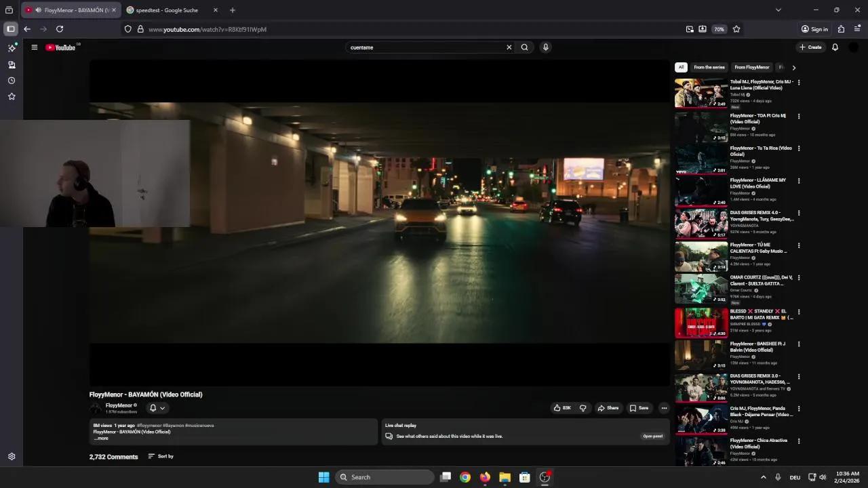Open FloyyMenor channel name link

coord(119,405)
